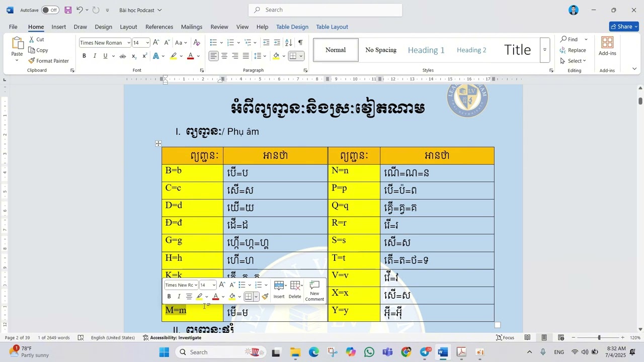Open the Acrobat taskbar app
644x362 pixels.
coord(461,352)
